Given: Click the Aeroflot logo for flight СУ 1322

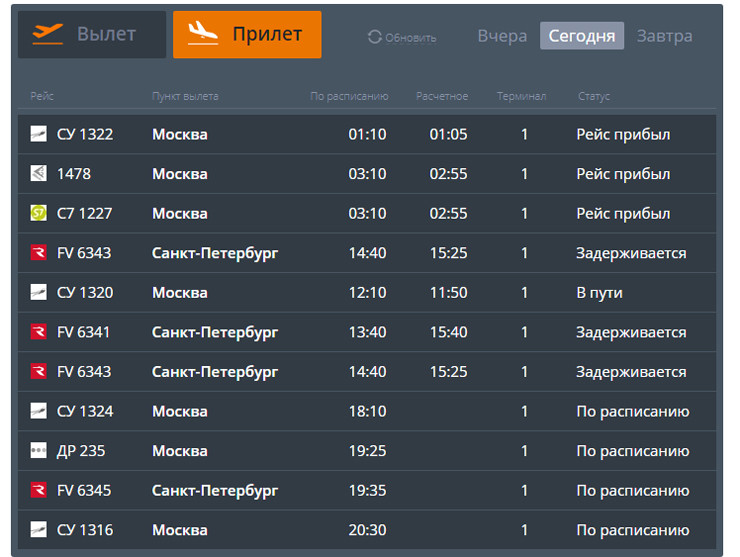Looking at the screenshot, I should 39,134.
